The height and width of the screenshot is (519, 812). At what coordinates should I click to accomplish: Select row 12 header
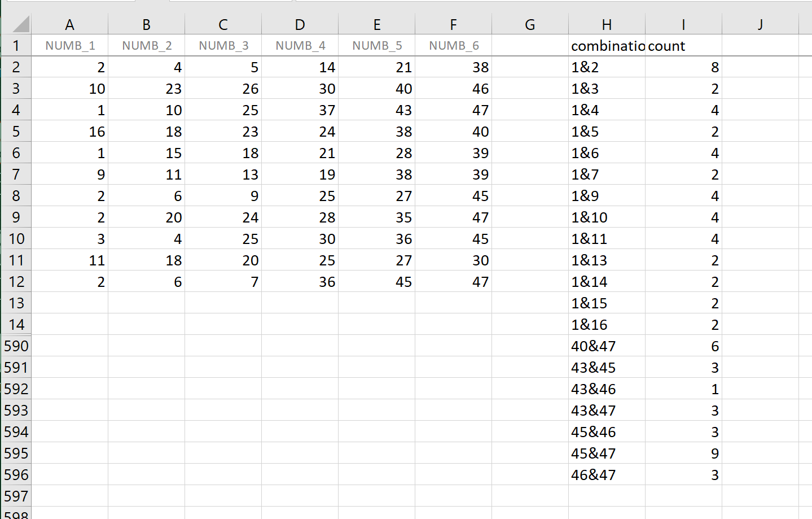tap(16, 281)
